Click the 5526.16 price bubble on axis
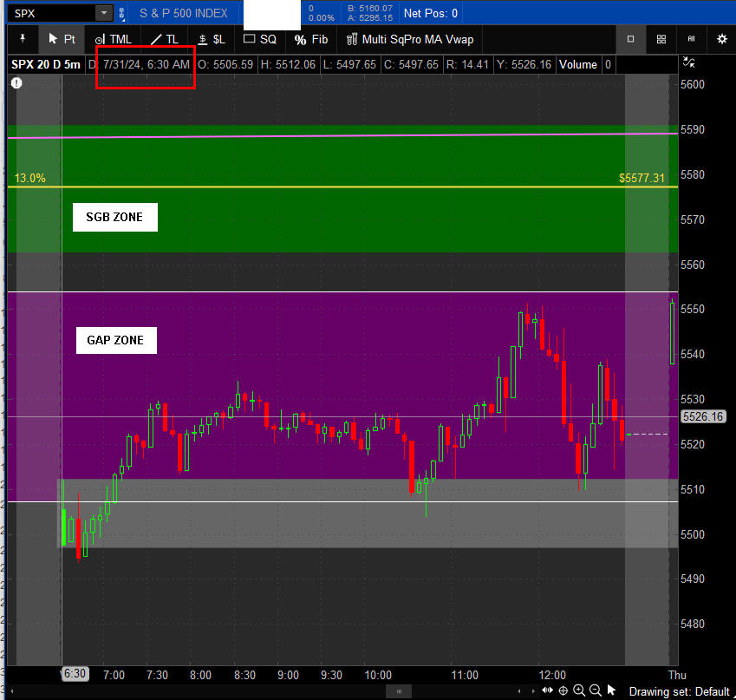The height and width of the screenshot is (700, 736). tap(703, 416)
